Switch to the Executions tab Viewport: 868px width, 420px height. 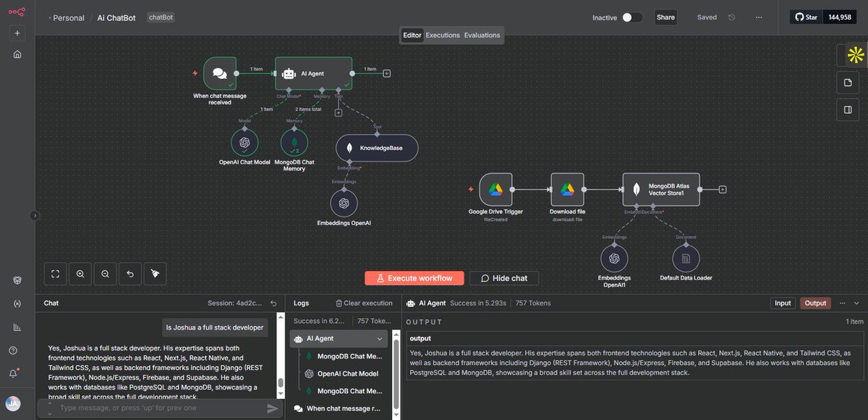(443, 35)
